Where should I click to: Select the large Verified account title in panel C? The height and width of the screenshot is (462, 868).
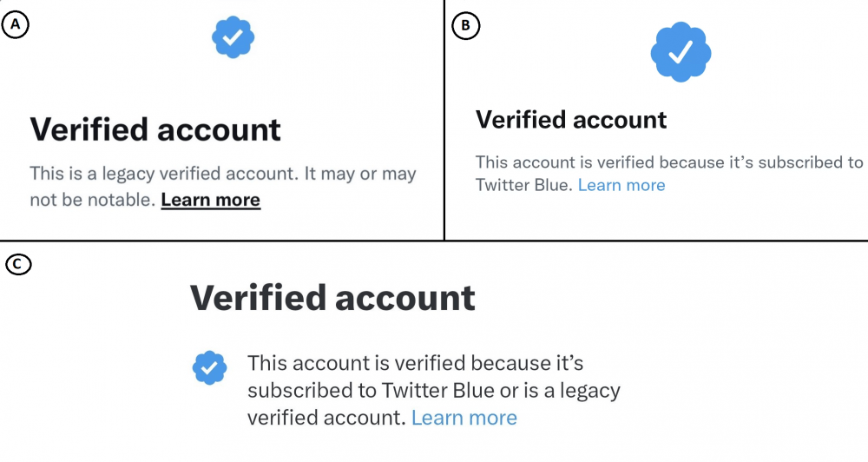pos(332,298)
